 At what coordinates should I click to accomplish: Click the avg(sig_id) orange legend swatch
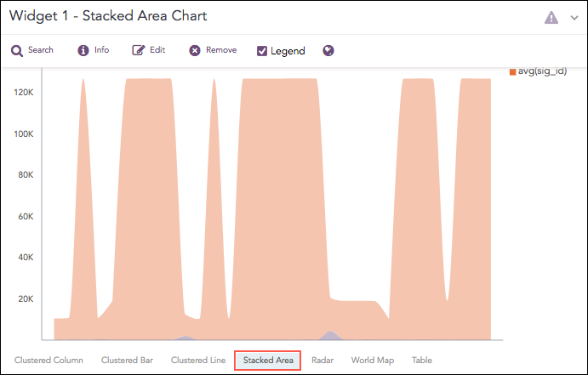point(512,72)
